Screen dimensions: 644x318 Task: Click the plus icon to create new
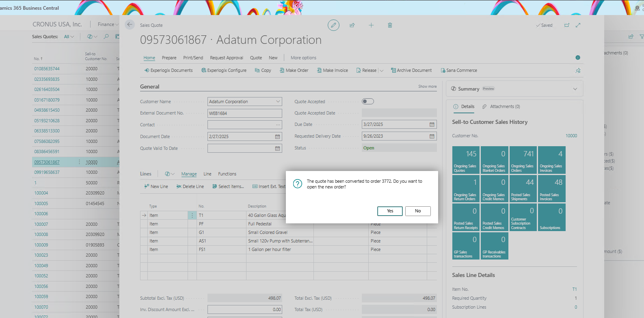pyautogui.click(x=371, y=25)
